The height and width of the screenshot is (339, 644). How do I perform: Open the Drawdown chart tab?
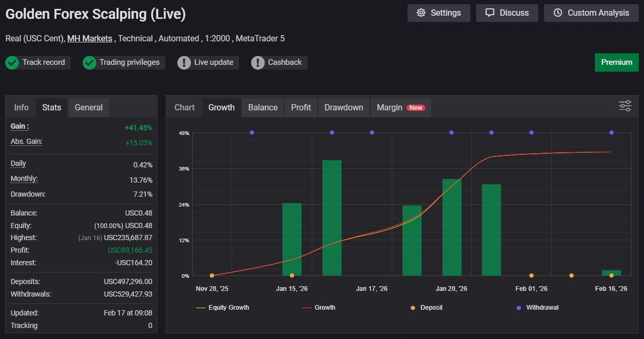pos(344,107)
